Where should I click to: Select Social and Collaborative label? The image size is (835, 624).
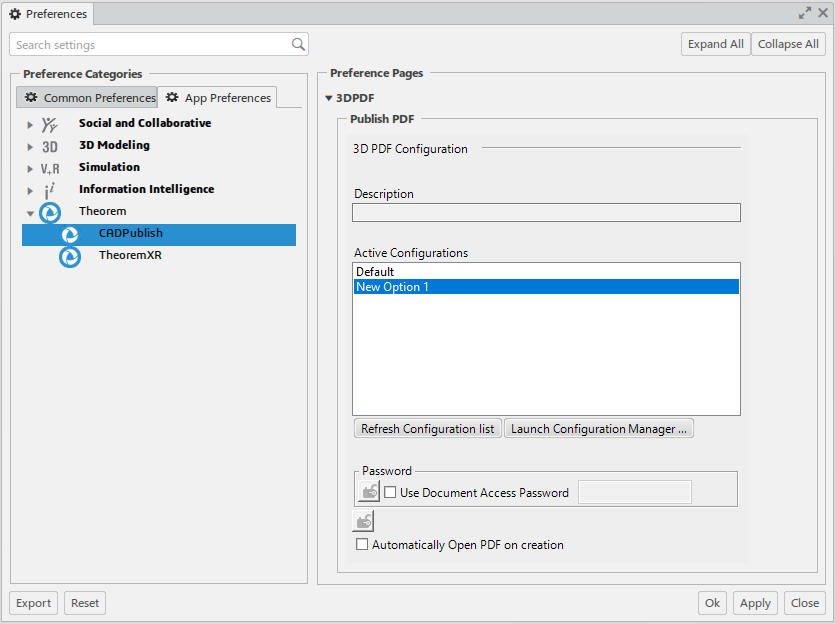coord(145,123)
